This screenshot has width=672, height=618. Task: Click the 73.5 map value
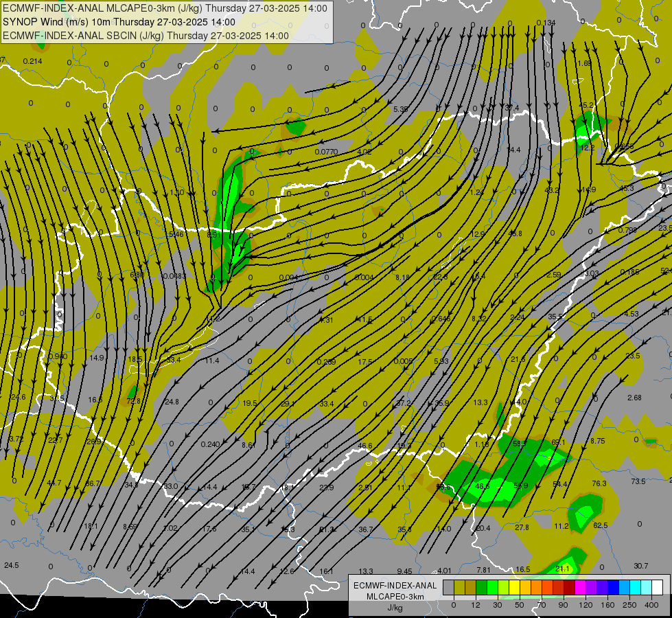[x=638, y=481]
